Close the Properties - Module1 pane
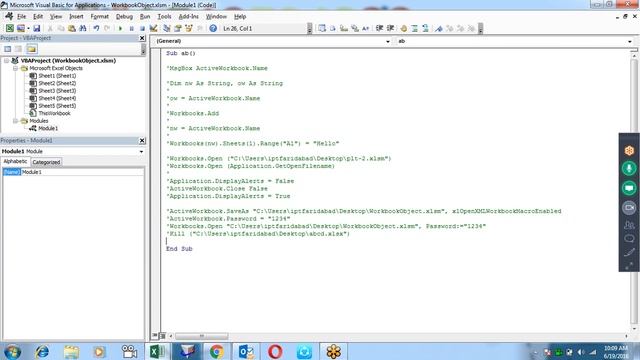The image size is (640, 360). click(x=142, y=140)
